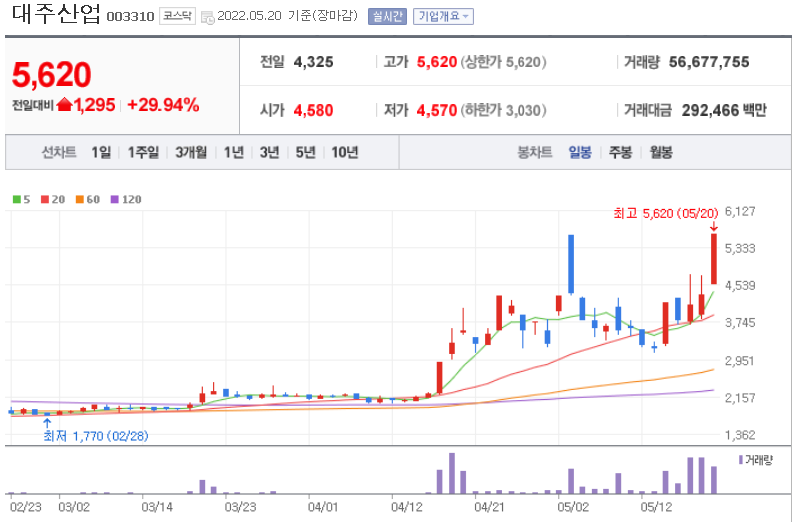This screenshot has width=792, height=522.
Task: Click the 상한가 5,620 upper limit text
Action: 503,62
